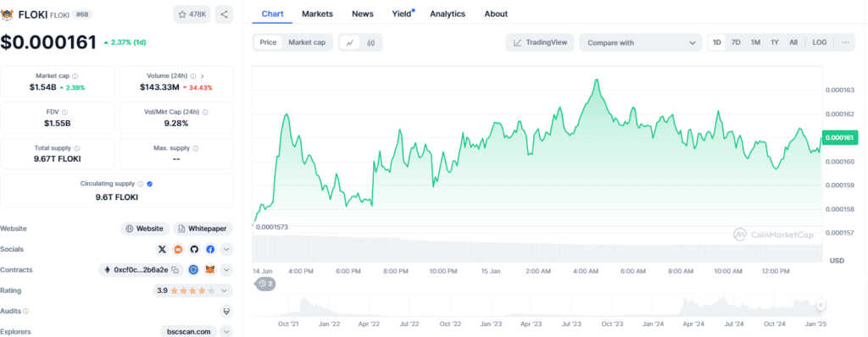Click the audit badge icon in Audits row
868x337 pixels.
coord(226,312)
